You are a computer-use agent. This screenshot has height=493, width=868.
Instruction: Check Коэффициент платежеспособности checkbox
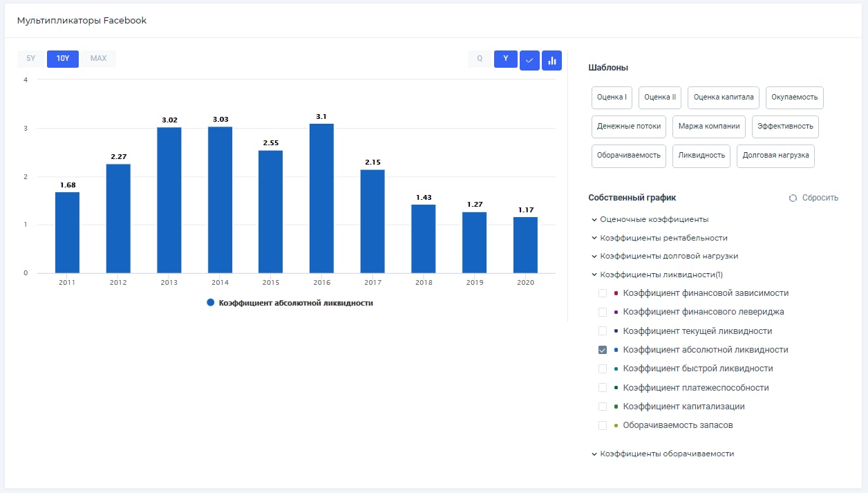click(603, 388)
